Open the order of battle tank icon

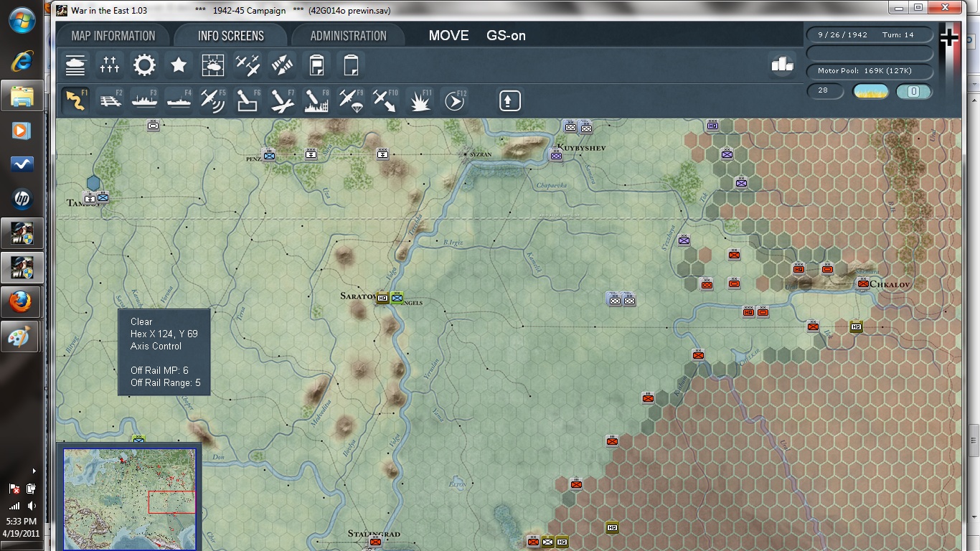point(75,66)
